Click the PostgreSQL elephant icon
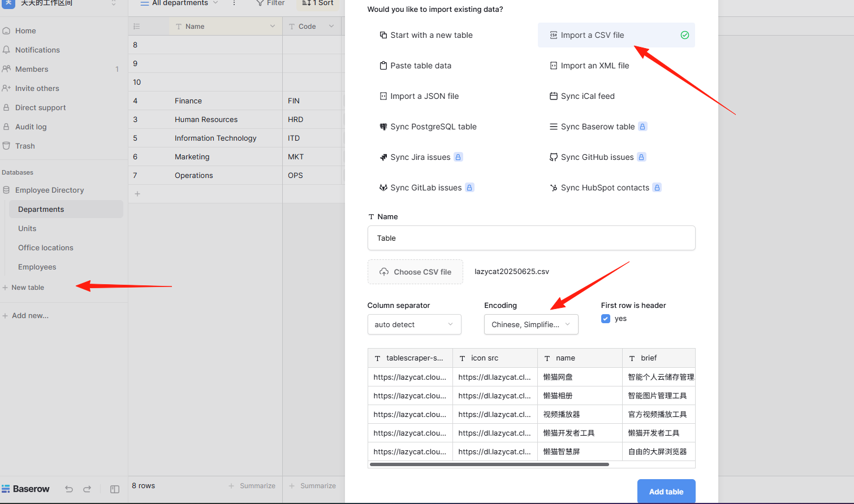854x504 pixels. point(383,127)
